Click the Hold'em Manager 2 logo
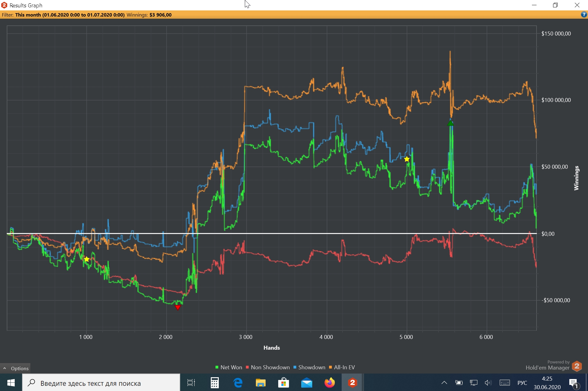 (577, 366)
